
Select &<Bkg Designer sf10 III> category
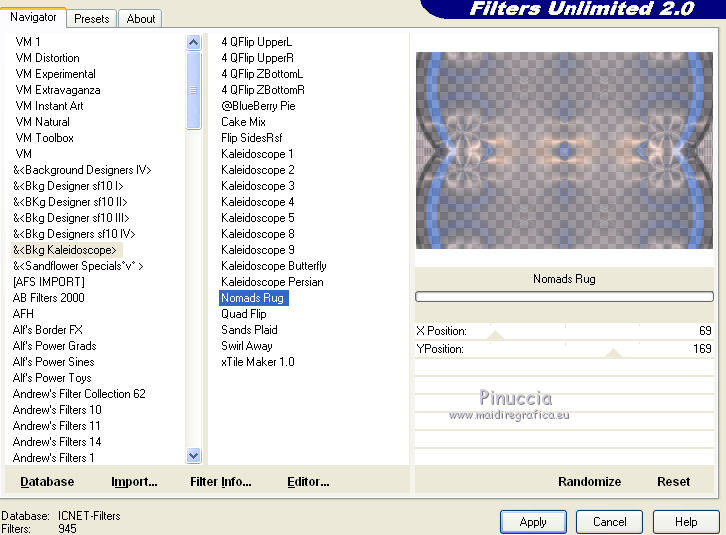[x=71, y=218]
